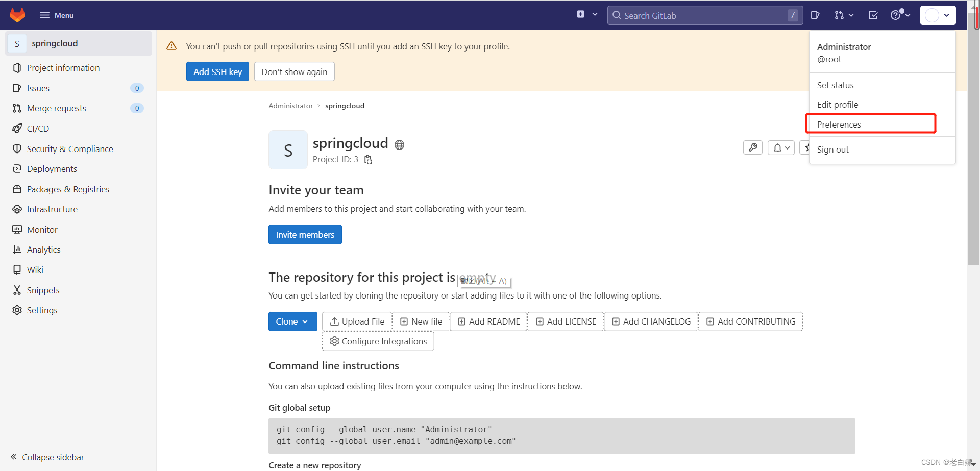
Task: Click Add CONTRIBUTING button
Action: point(751,321)
